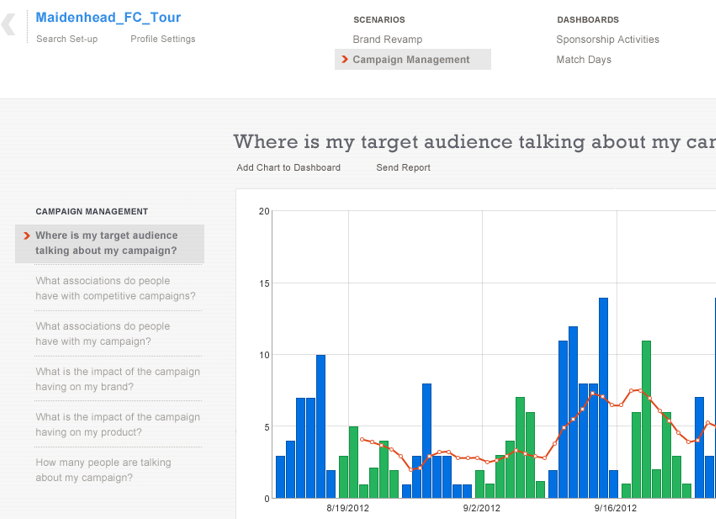Click the CAMPAIGN MANAGEMENT sidebar heading
This screenshot has width=716, height=519.
click(x=92, y=211)
